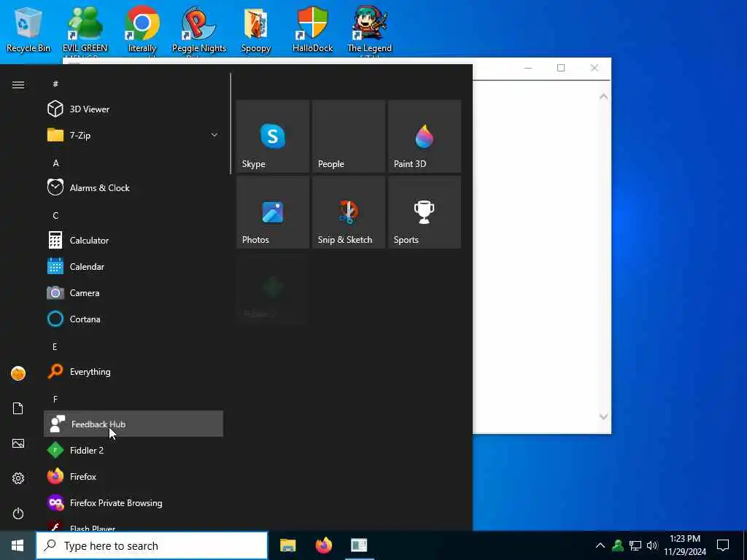Expand the Start menu hamburger button
The width and height of the screenshot is (747, 560).
coord(18,85)
